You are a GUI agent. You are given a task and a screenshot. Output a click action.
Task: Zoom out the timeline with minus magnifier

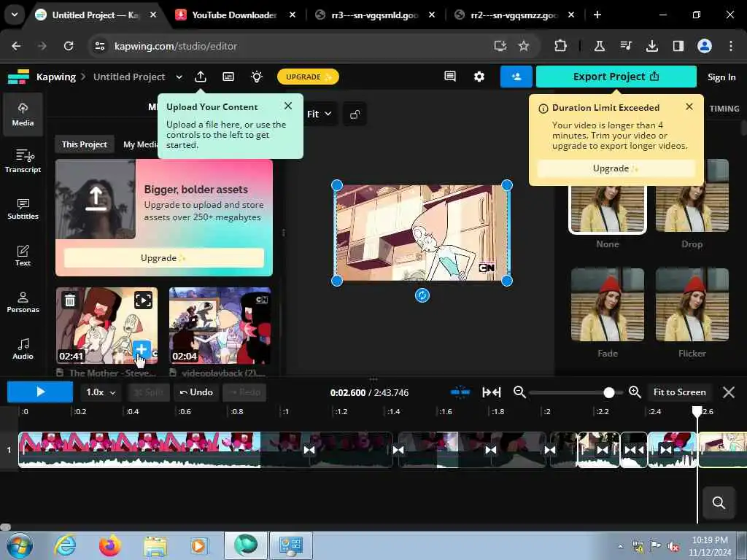(519, 392)
